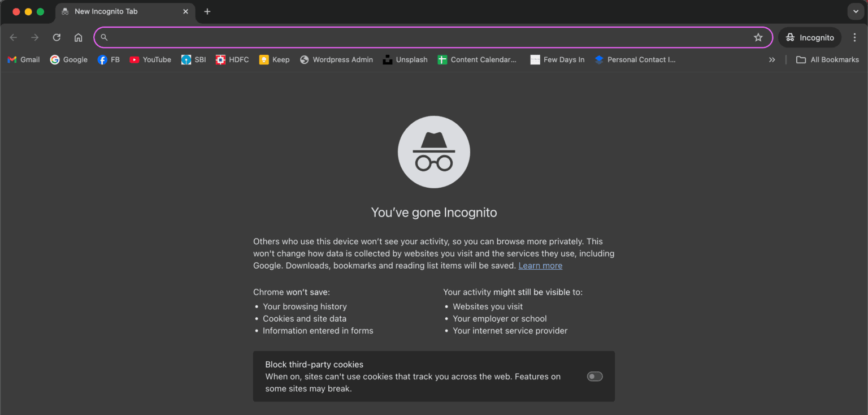
Task: Click the Incognito profile badge
Action: point(809,37)
